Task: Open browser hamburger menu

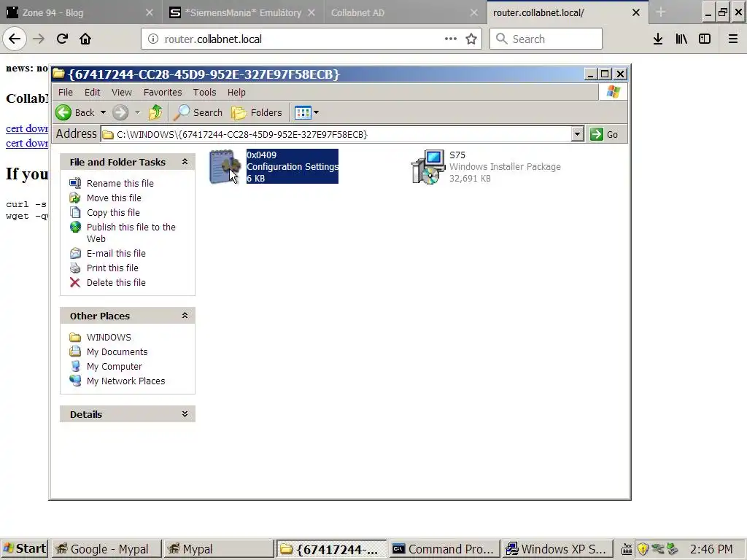Action: [x=733, y=39]
